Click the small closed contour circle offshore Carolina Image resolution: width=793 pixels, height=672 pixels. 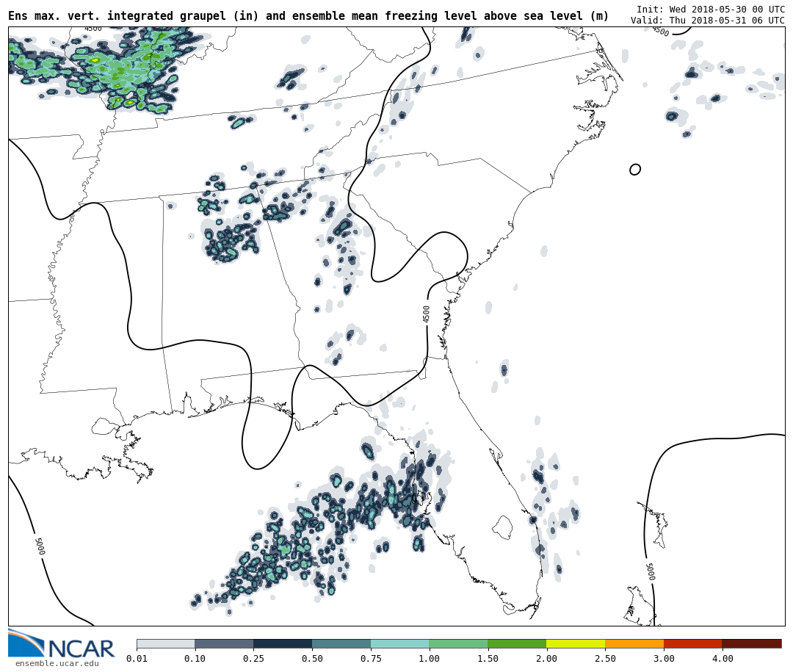(635, 170)
